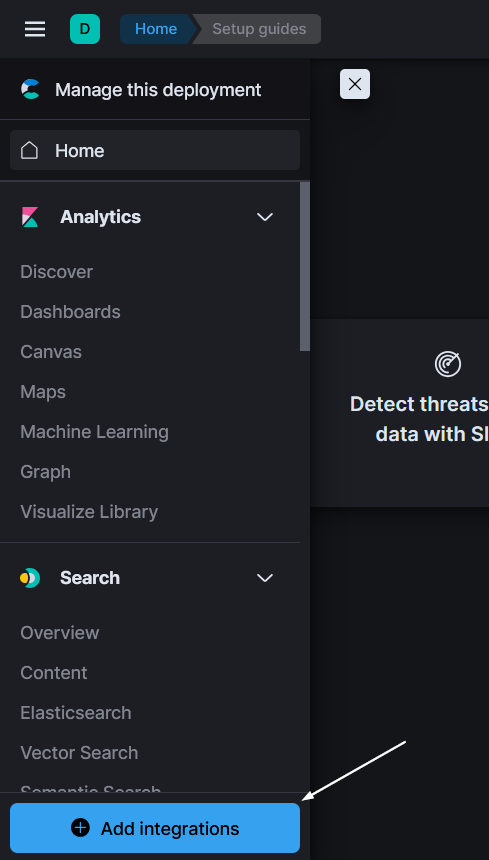This screenshot has width=489, height=860.
Task: Click the Search section logo icon
Action: (x=30, y=578)
